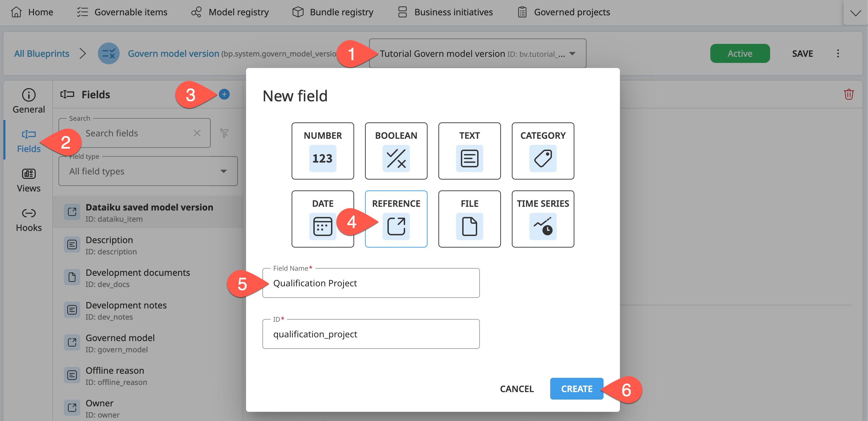Viewport: 868px width, 421px height.
Task: Focus the ID input field
Action: 371,334
